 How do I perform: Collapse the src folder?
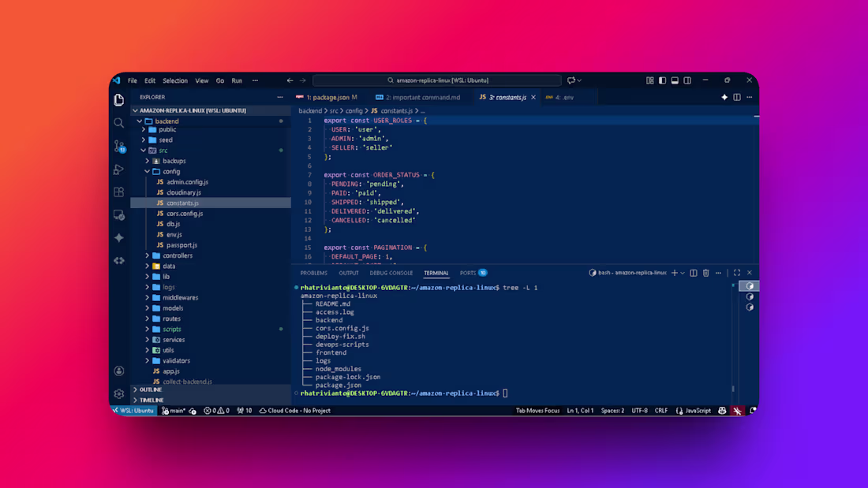(144, 151)
